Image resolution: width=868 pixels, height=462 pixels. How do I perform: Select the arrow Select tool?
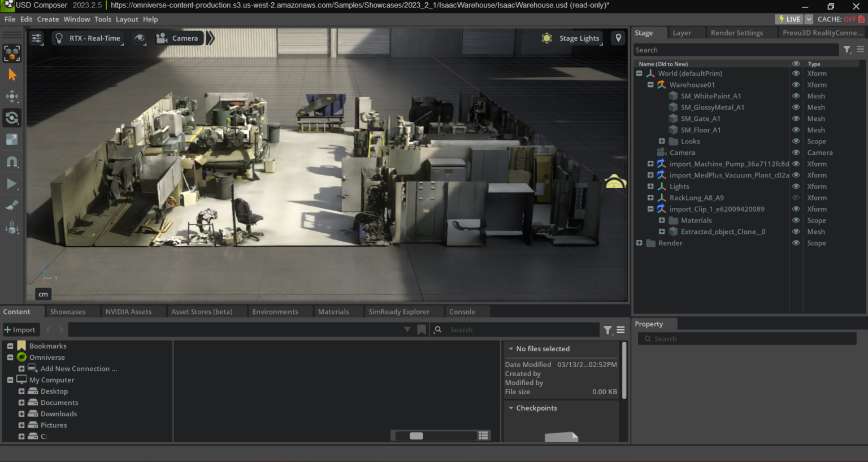click(x=12, y=74)
